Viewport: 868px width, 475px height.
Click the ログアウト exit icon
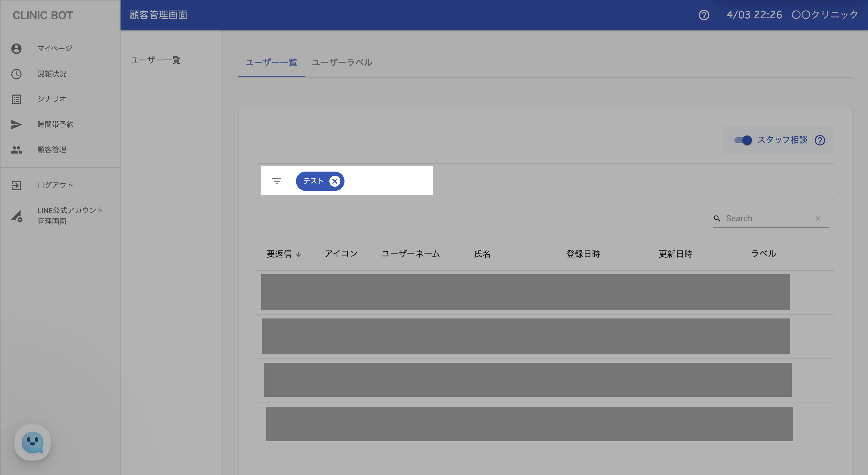click(x=16, y=185)
